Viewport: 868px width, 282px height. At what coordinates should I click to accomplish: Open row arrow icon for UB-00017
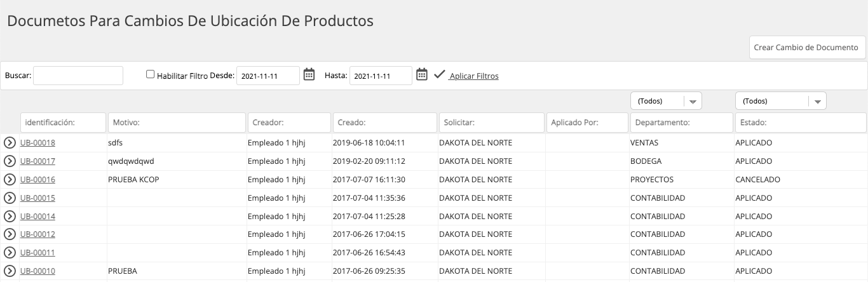click(10, 161)
